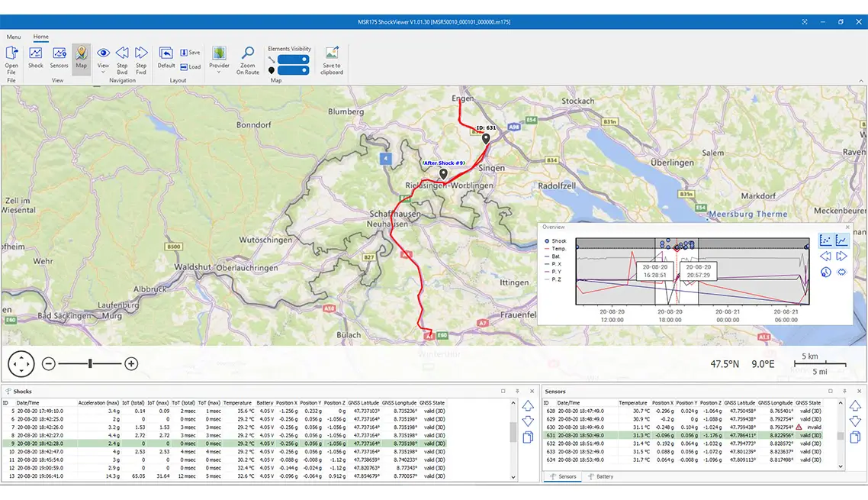The height and width of the screenshot is (500, 868).
Task: Toggle the route line visibility switch
Action: [293, 59]
